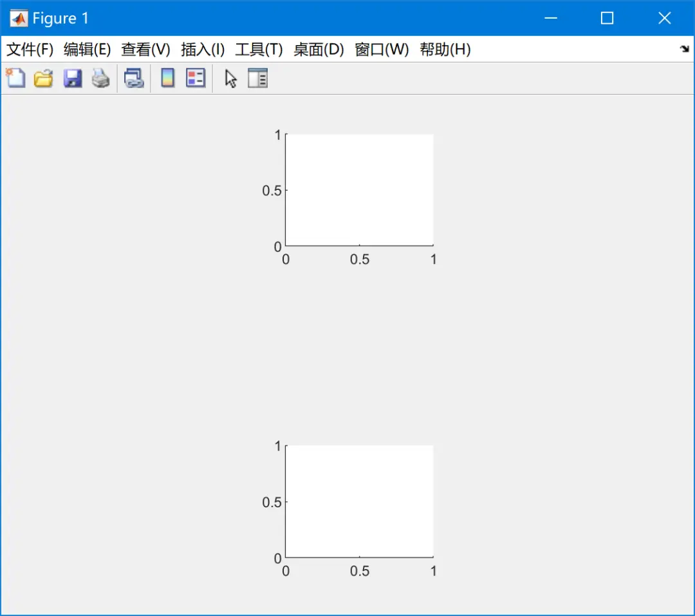Open the 编辑(E) menu
Image resolution: width=695 pixels, height=616 pixels.
87,49
